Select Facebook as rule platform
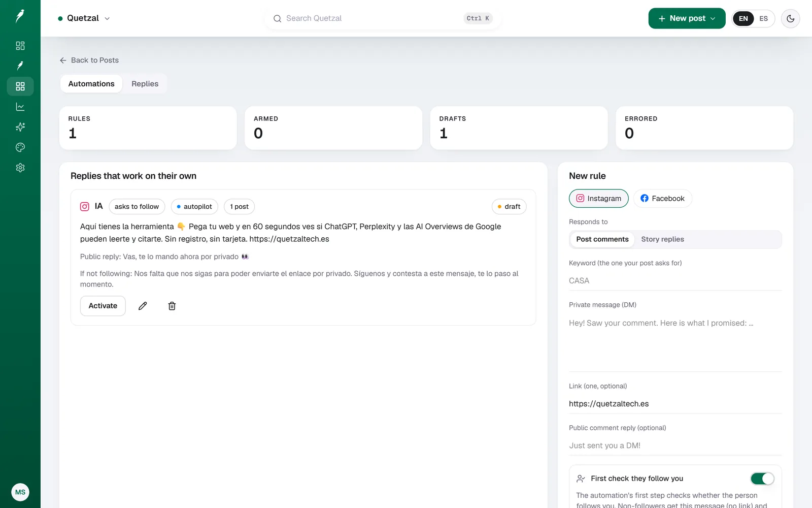 662,198
